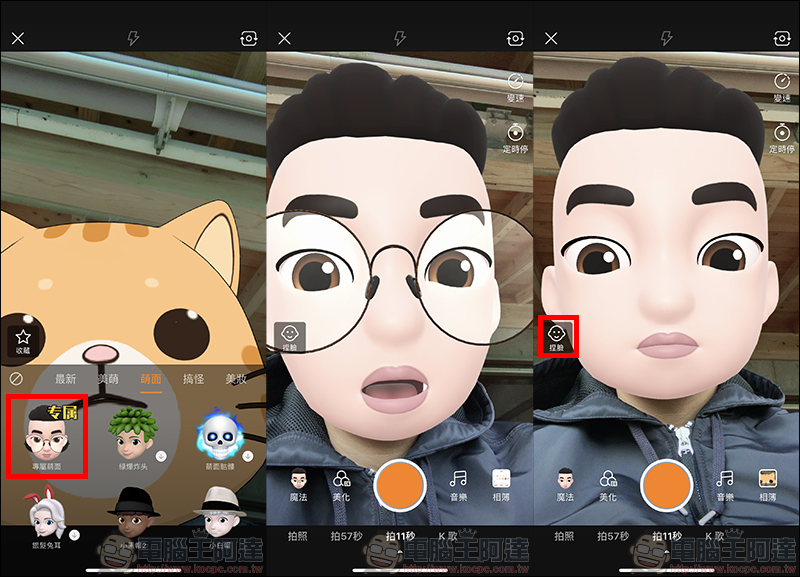Toggle the flash in the left screen
The image size is (800, 577).
(x=133, y=38)
